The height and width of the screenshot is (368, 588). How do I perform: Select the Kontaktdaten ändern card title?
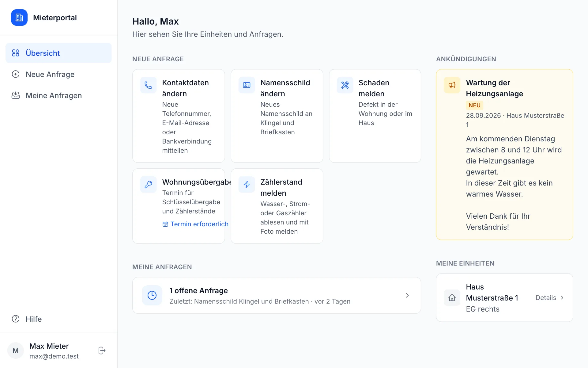[185, 88]
